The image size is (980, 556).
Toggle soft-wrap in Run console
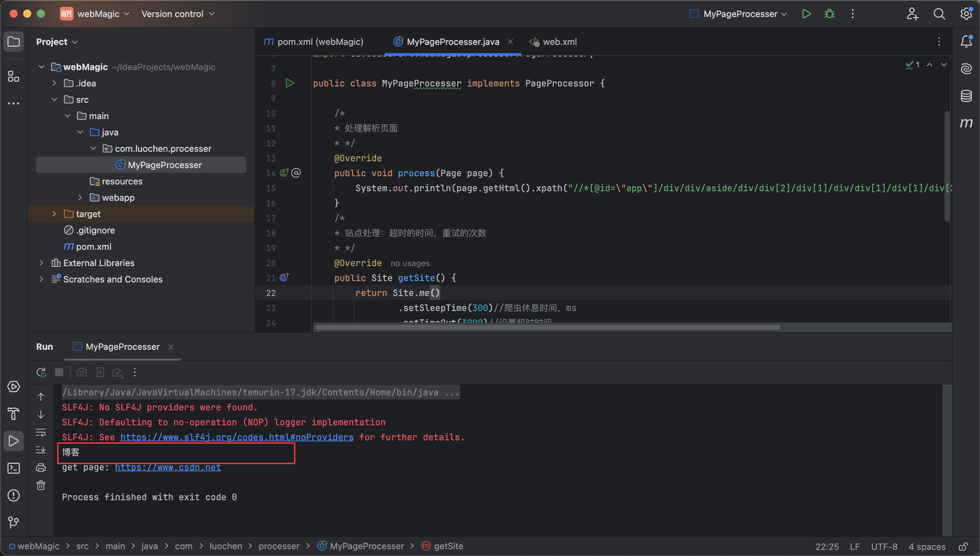click(41, 432)
